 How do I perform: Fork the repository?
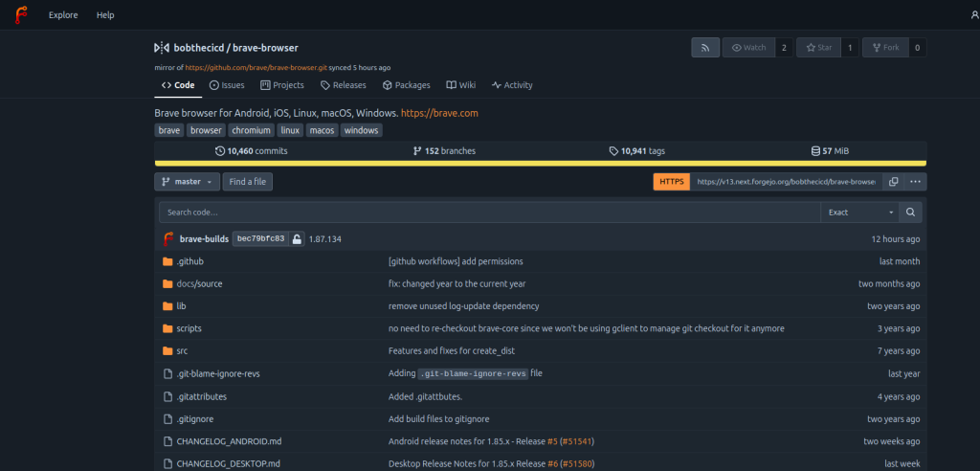885,47
